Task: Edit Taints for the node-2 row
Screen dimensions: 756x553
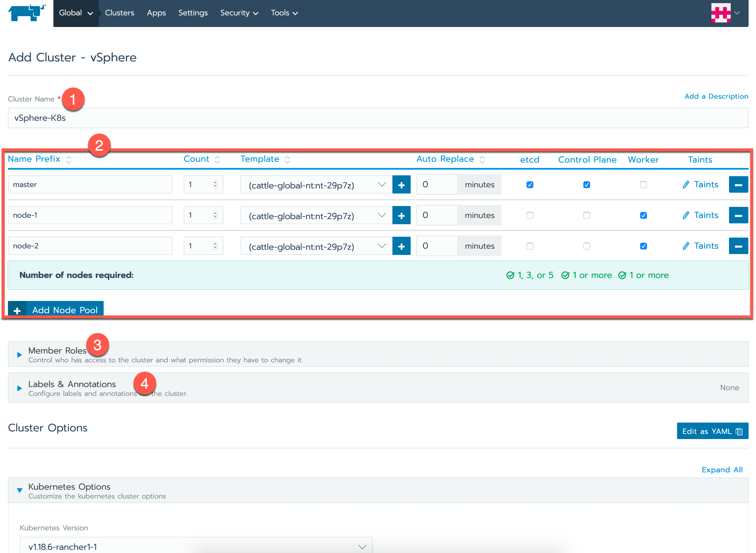Action: pos(700,246)
